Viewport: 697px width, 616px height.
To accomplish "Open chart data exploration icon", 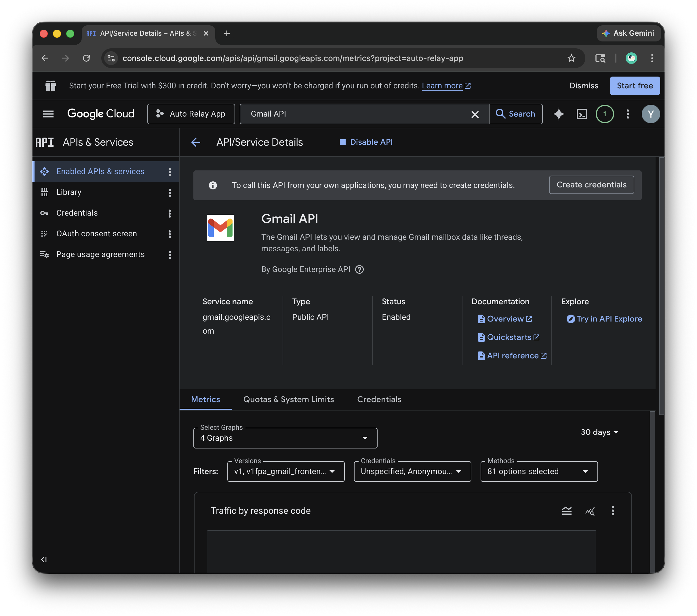I will (x=590, y=511).
